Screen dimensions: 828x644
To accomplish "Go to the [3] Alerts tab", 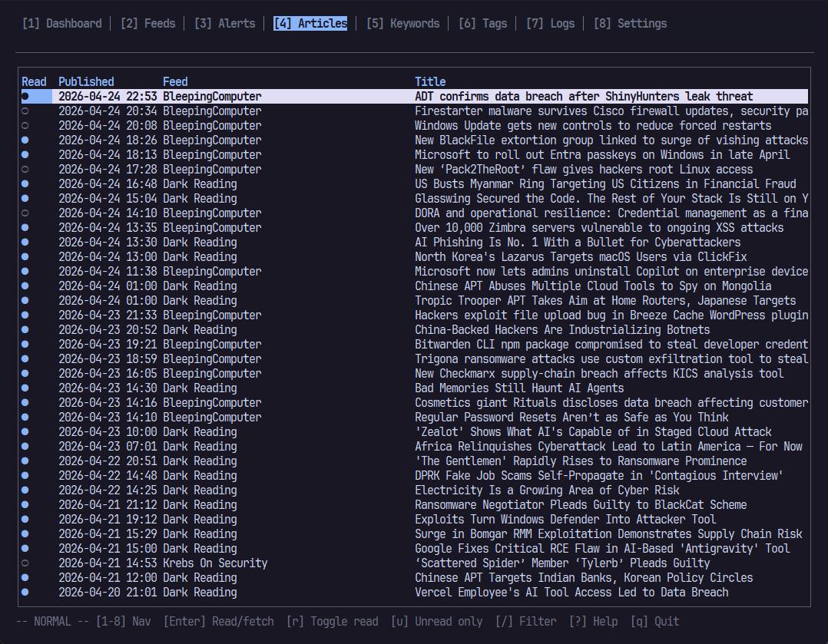I will coord(224,24).
